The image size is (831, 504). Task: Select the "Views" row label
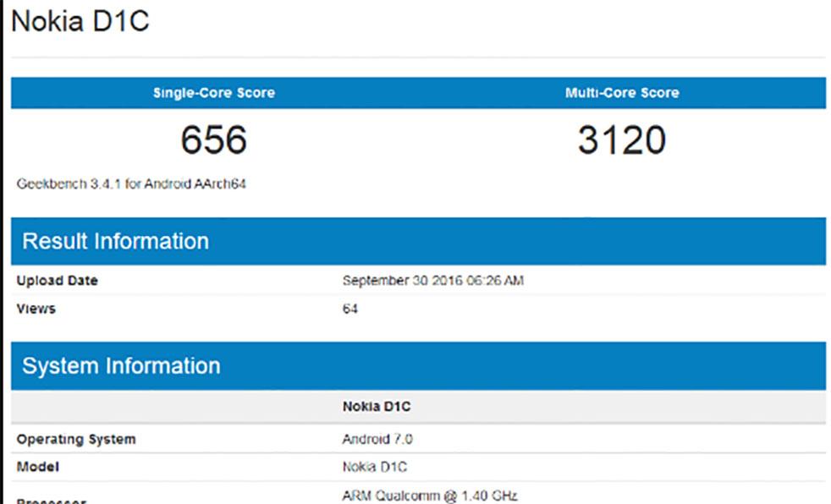pyautogui.click(x=36, y=309)
